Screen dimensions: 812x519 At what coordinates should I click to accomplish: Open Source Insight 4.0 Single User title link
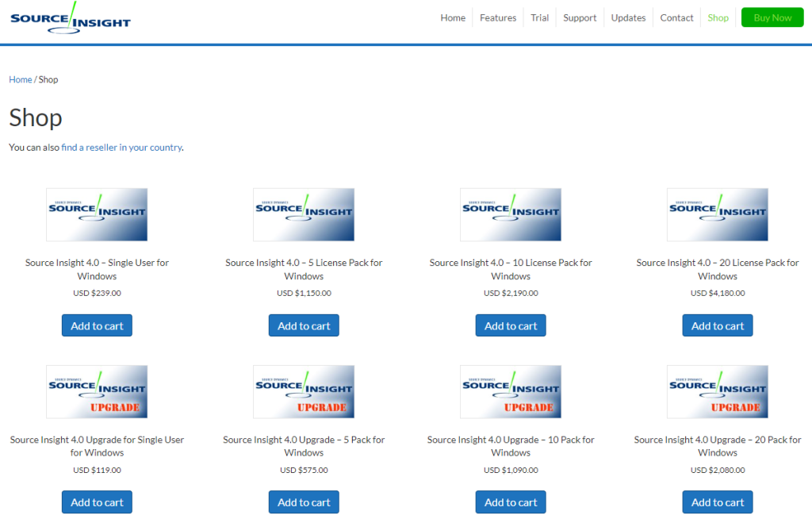(x=97, y=269)
